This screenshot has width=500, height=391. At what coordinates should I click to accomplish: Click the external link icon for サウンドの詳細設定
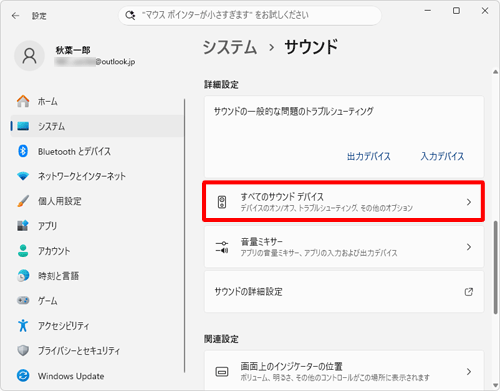(469, 292)
